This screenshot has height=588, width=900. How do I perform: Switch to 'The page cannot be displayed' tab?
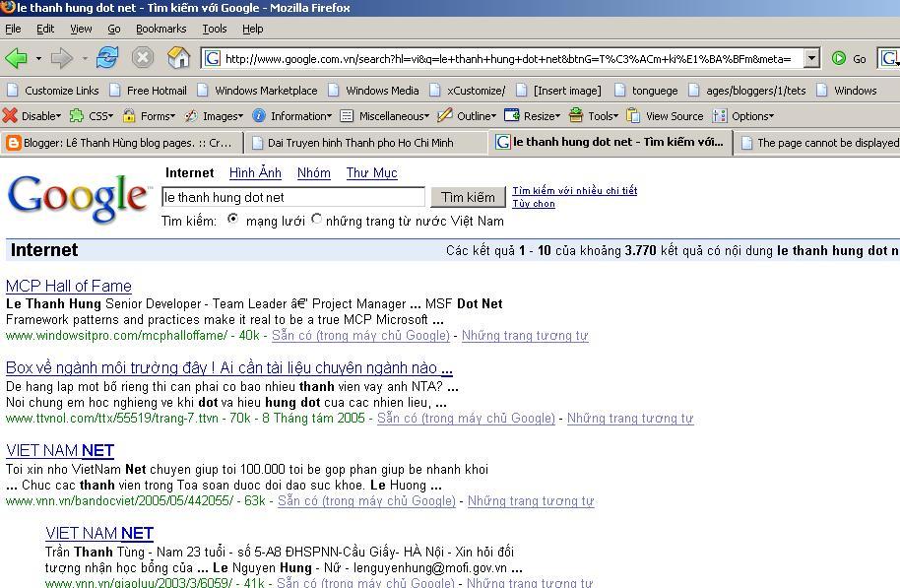point(816,143)
